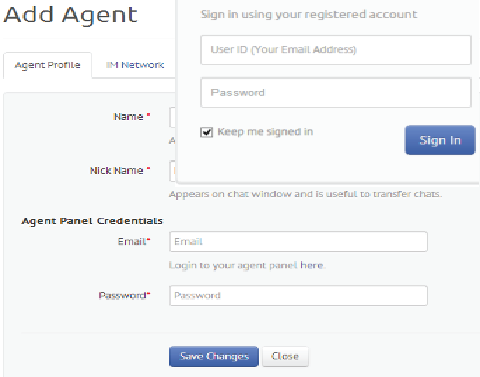
Task: Click the Close button beside Save Changes
Action: (285, 356)
